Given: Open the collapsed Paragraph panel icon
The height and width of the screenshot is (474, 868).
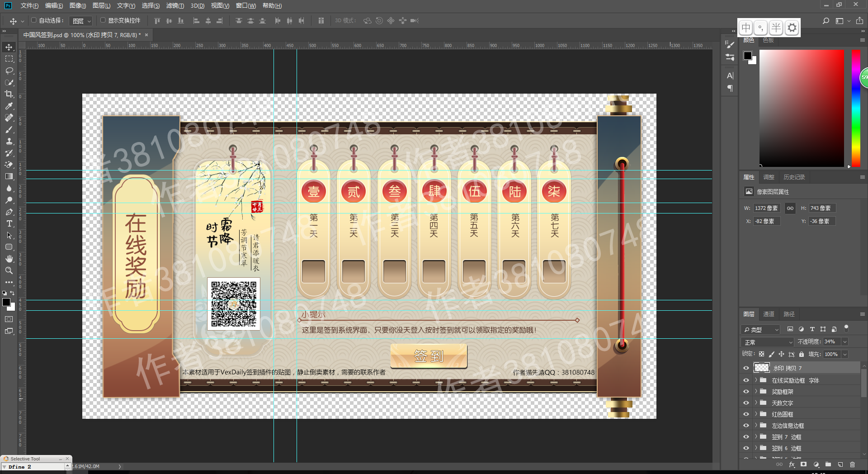Looking at the screenshot, I should point(730,88).
